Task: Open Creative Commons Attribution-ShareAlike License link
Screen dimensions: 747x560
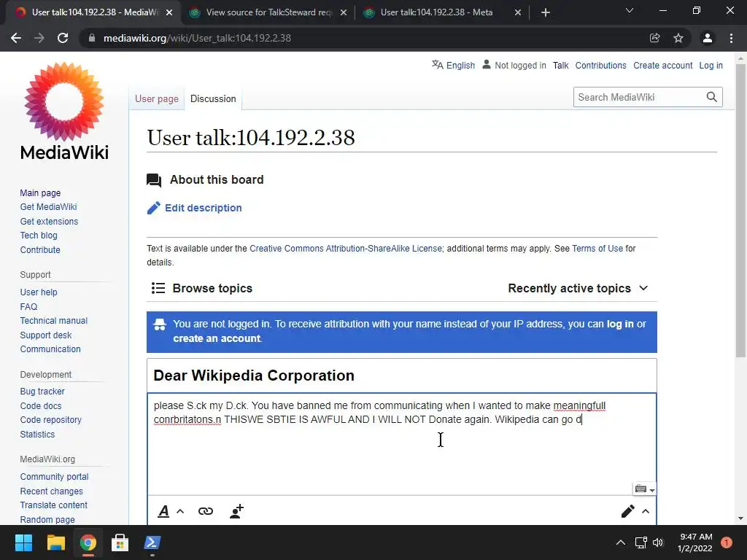Action: [x=346, y=249]
